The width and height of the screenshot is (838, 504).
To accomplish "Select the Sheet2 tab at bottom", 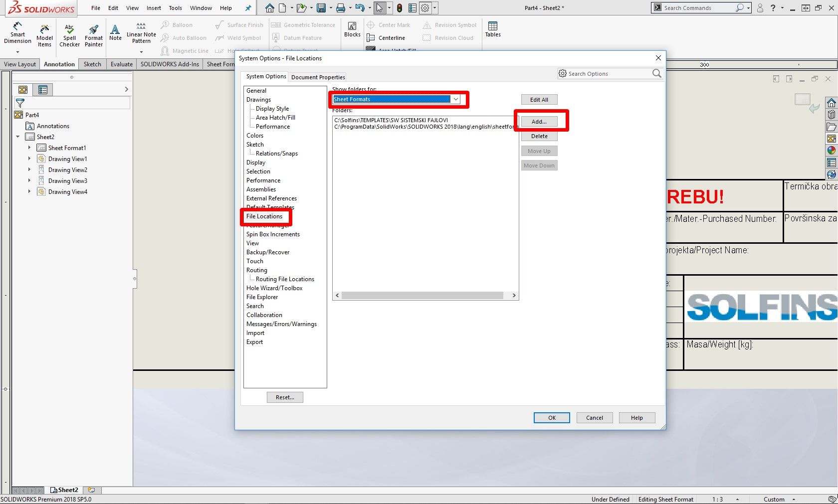I will [65, 490].
